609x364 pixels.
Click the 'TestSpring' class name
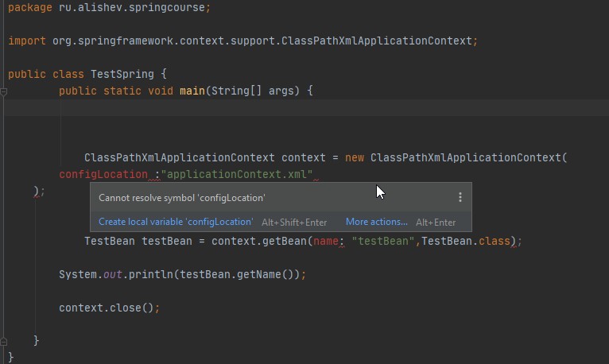[122, 74]
